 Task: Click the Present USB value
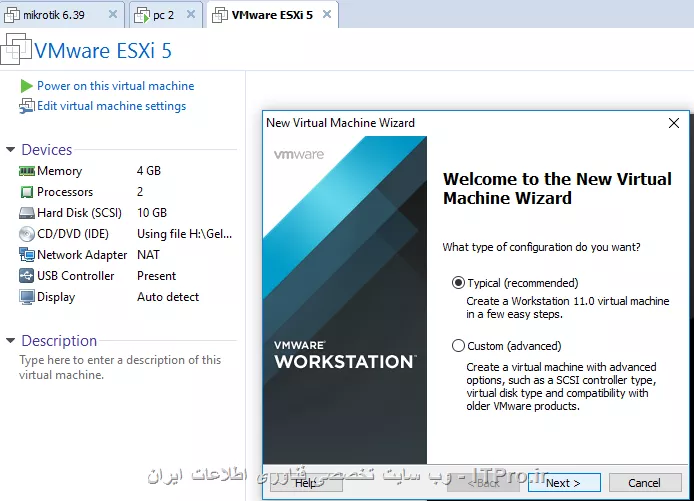pyautogui.click(x=156, y=276)
